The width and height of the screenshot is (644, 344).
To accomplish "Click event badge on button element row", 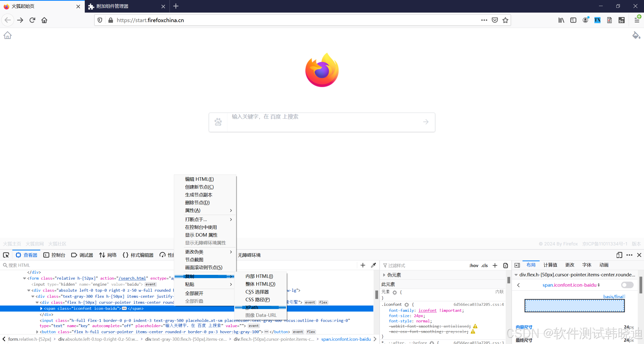I will [298, 332].
